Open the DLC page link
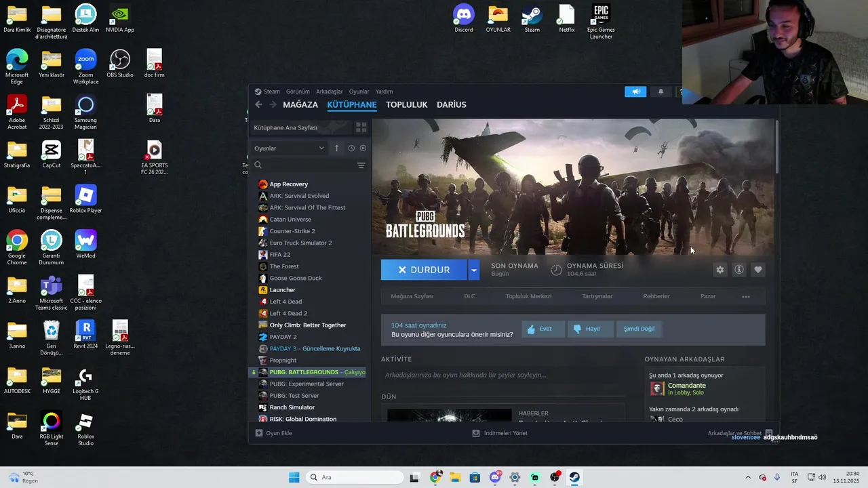The image size is (868, 488). coord(469,296)
